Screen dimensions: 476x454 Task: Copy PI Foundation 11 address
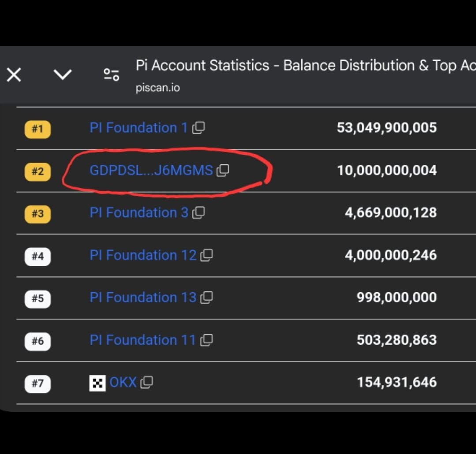pos(206,340)
